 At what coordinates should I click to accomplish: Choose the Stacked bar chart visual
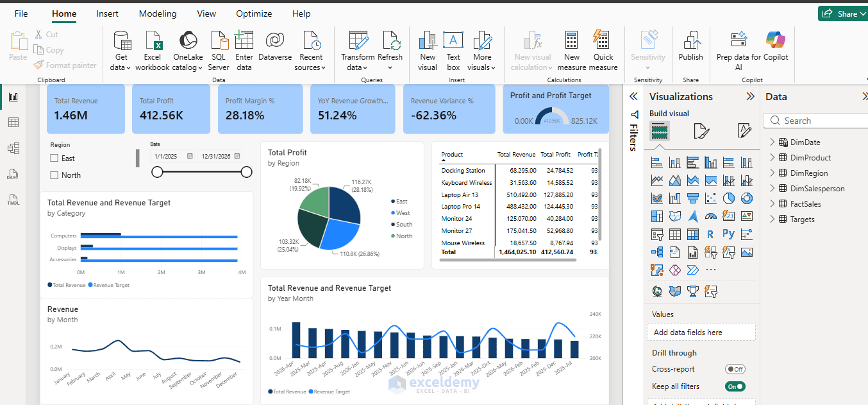(657, 162)
